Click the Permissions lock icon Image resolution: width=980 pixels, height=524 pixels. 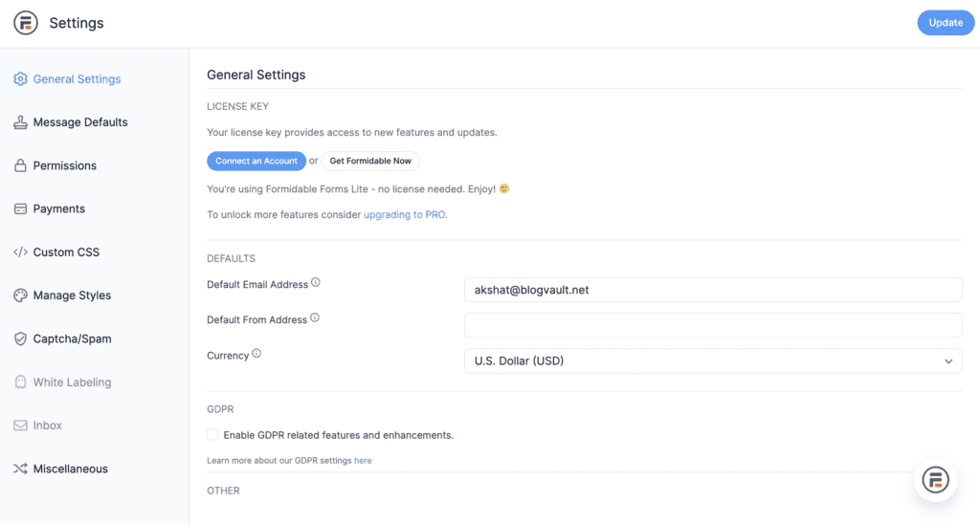[x=21, y=165]
